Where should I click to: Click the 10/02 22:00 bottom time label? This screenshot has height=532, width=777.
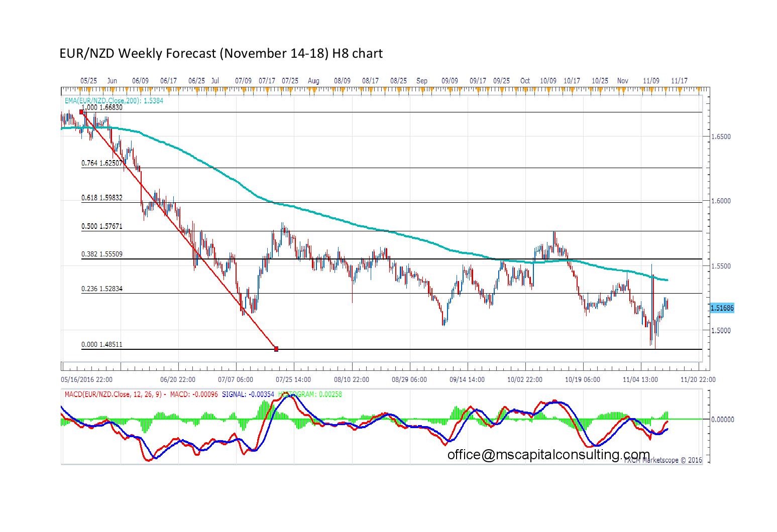(525, 379)
